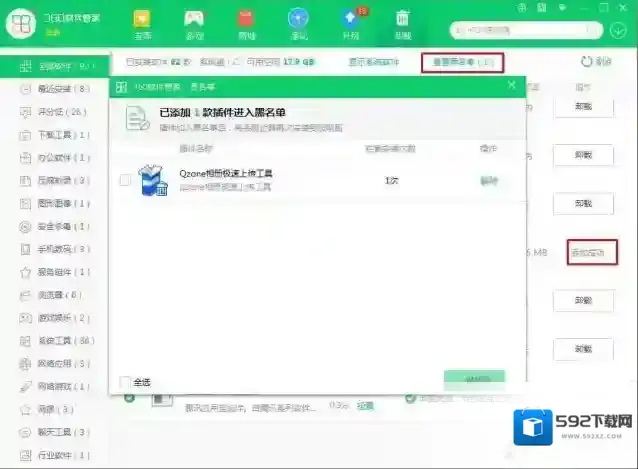Enable the 全选 select-all checkbox

(125, 381)
